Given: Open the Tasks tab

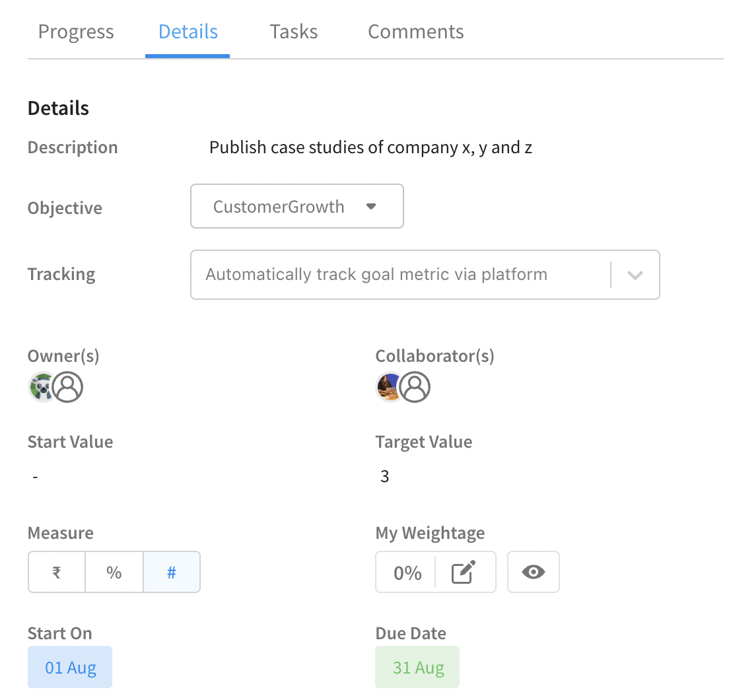Looking at the screenshot, I should click(294, 32).
